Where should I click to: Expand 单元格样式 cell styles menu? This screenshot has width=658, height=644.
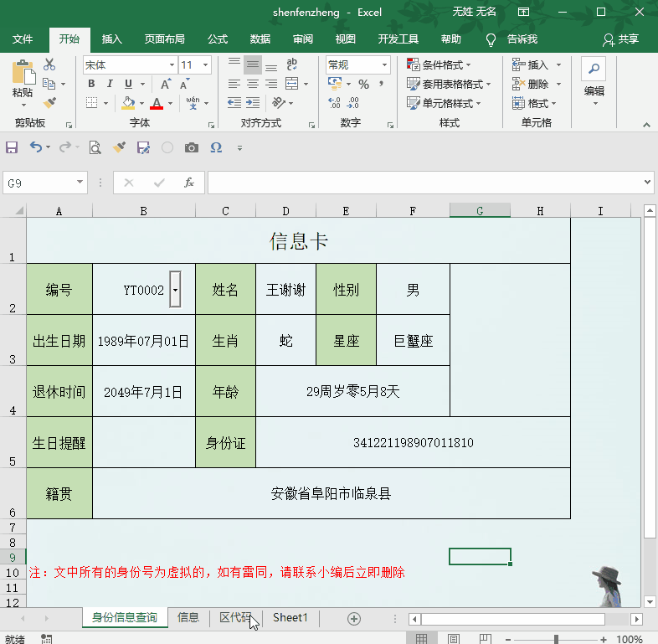tap(444, 103)
